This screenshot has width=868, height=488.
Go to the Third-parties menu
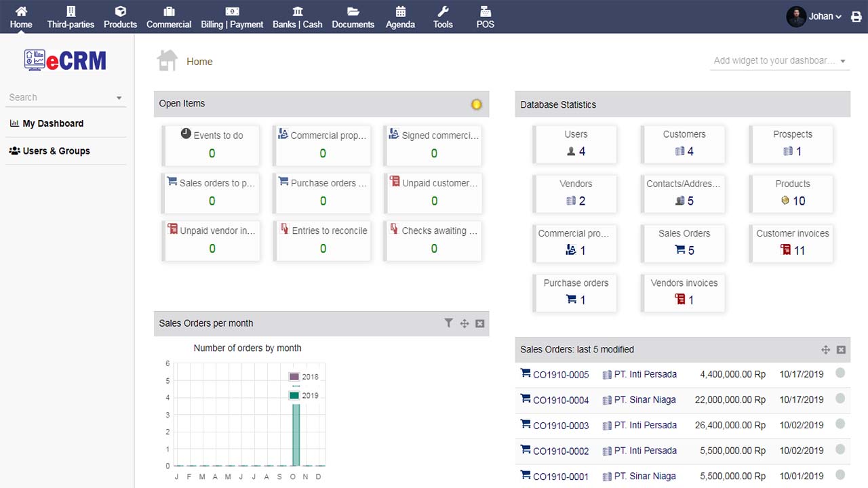[71, 17]
